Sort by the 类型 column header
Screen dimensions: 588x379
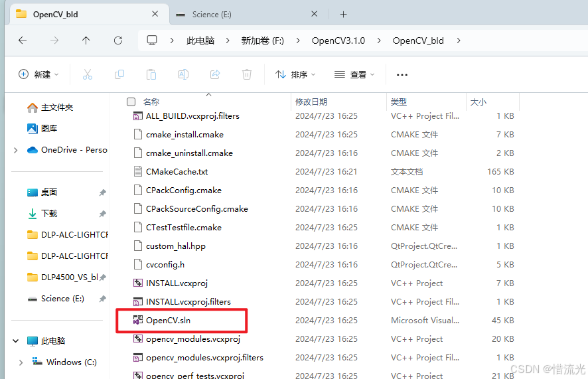pos(399,102)
